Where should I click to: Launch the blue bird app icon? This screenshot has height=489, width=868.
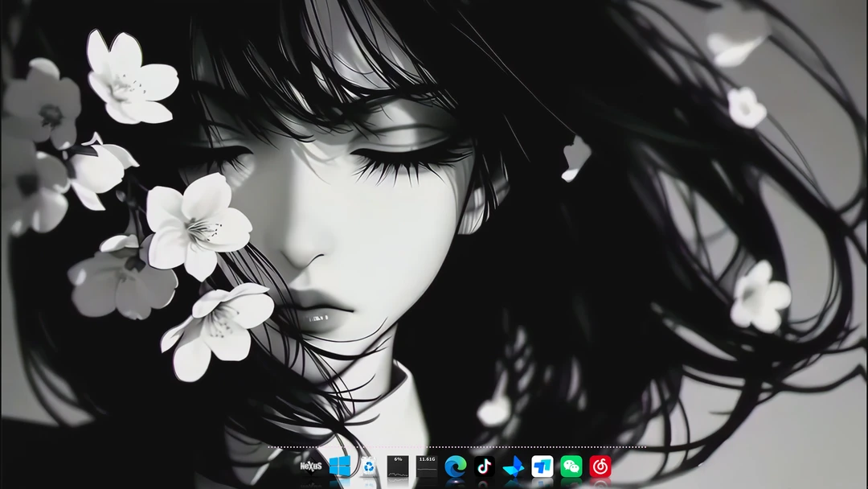tap(514, 466)
